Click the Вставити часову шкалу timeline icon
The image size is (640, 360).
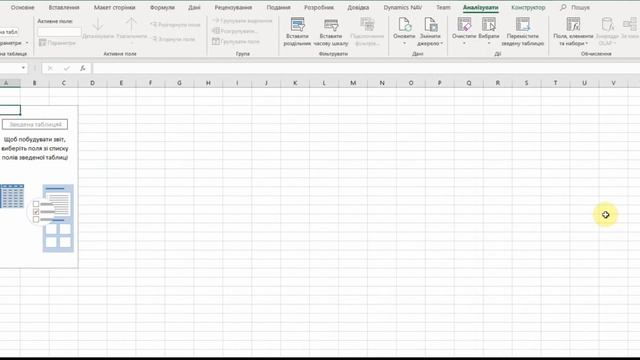click(331, 24)
